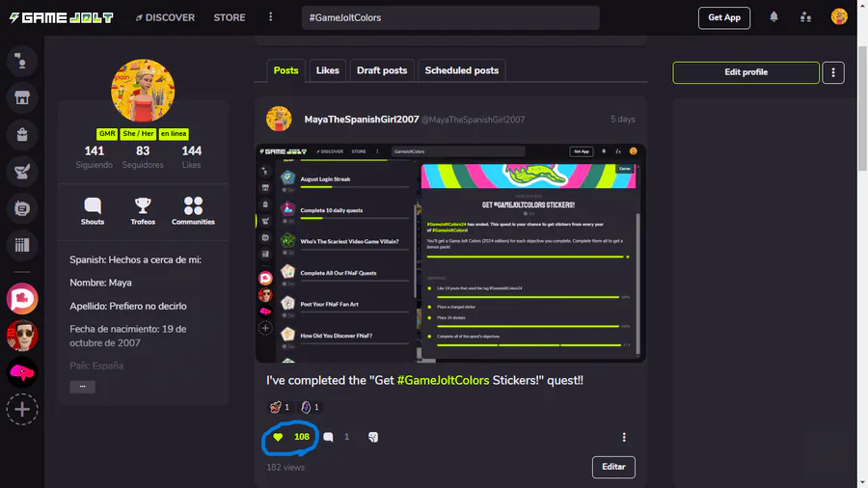Screen dimensions: 868x488
Task: Open the Store menu item
Action: pyautogui.click(x=230, y=17)
